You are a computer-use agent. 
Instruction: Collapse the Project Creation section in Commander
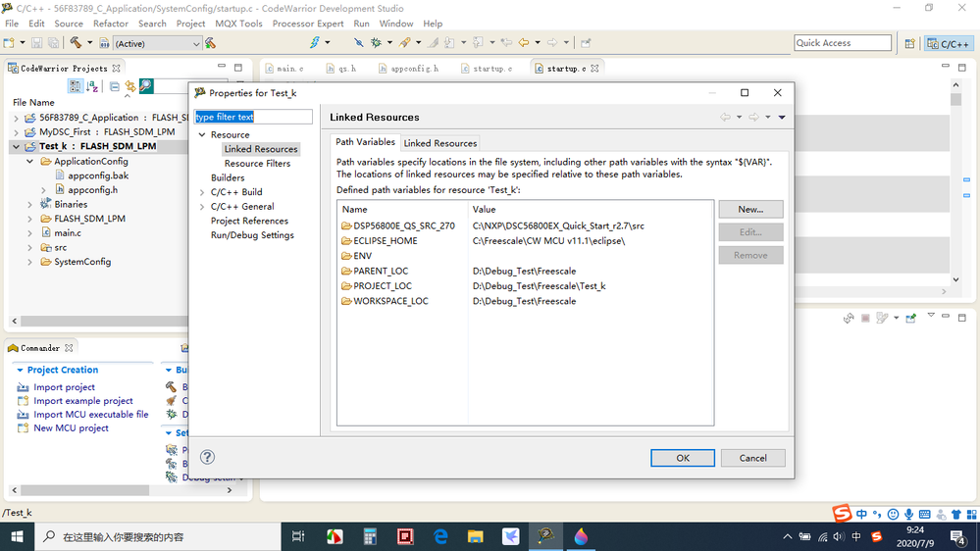20,370
